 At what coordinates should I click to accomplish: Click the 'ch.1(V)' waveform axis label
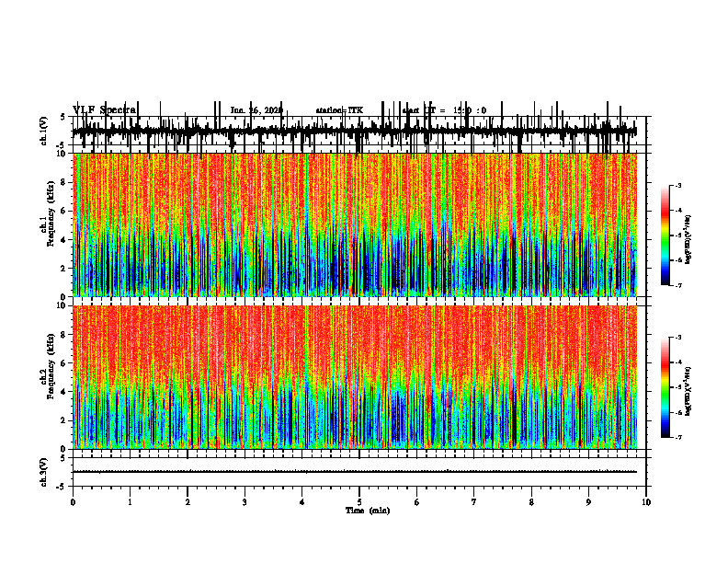[x=45, y=132]
